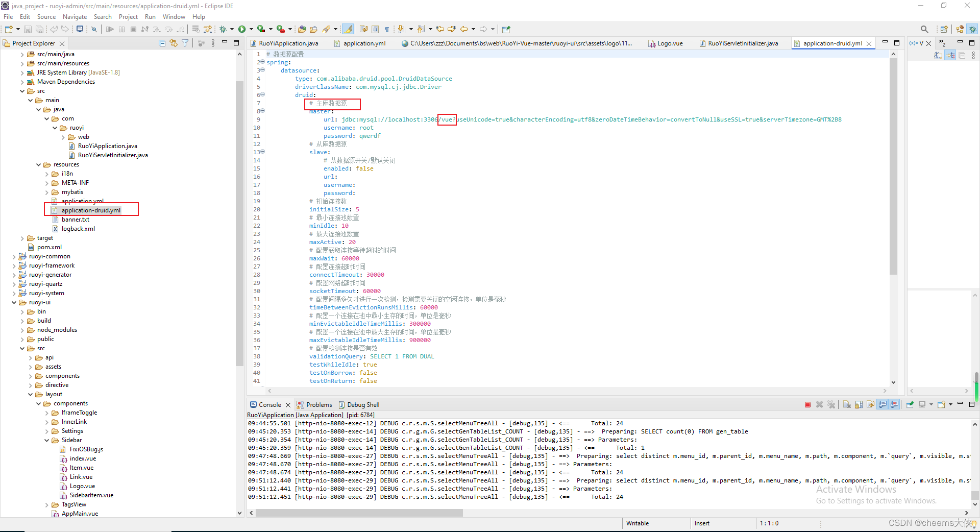The image size is (980, 532).
Task: Toggle Link with Editor in Project Explorer
Action: [174, 43]
